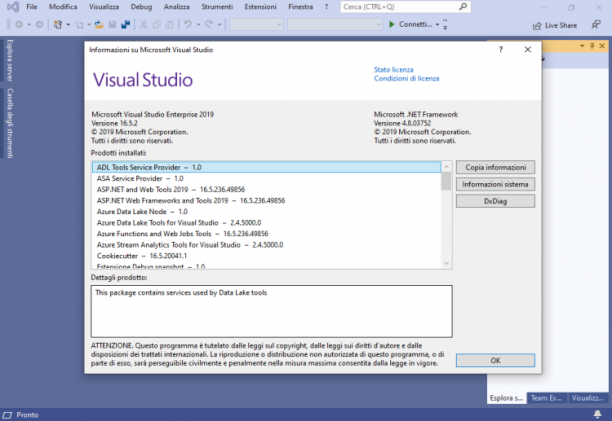Select ADL Tools Service Provider row
The width and height of the screenshot is (612, 421).
tap(267, 167)
